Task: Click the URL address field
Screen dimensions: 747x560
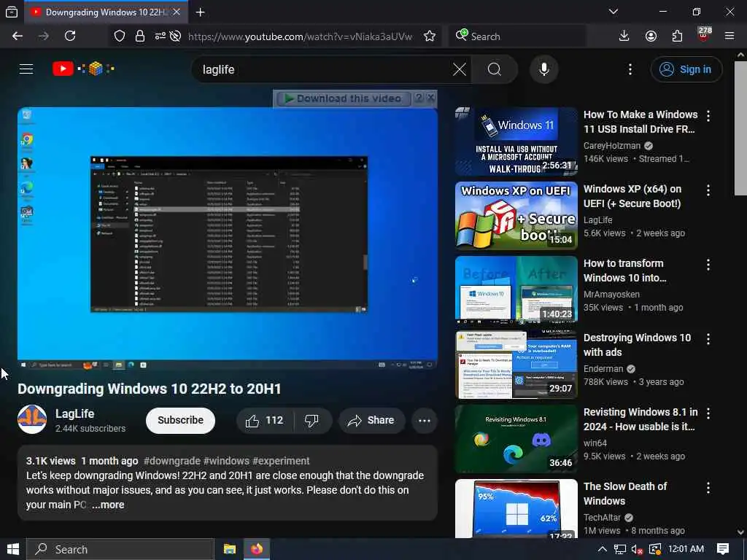Action: coord(300,36)
